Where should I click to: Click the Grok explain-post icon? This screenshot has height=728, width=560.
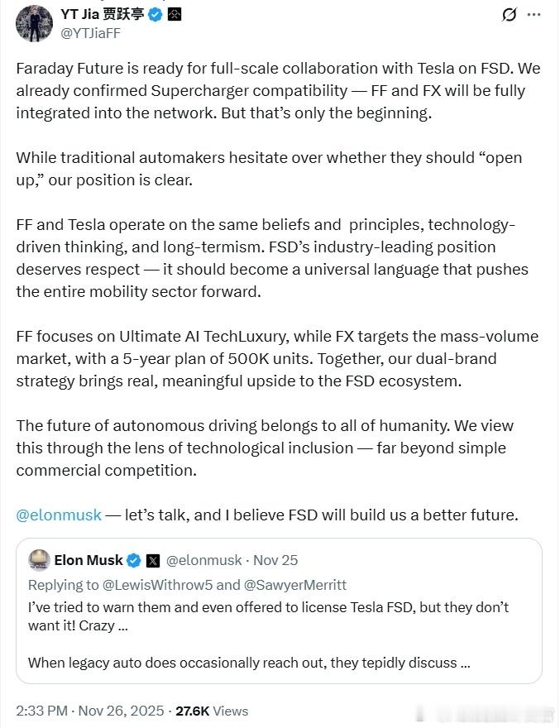510,15
